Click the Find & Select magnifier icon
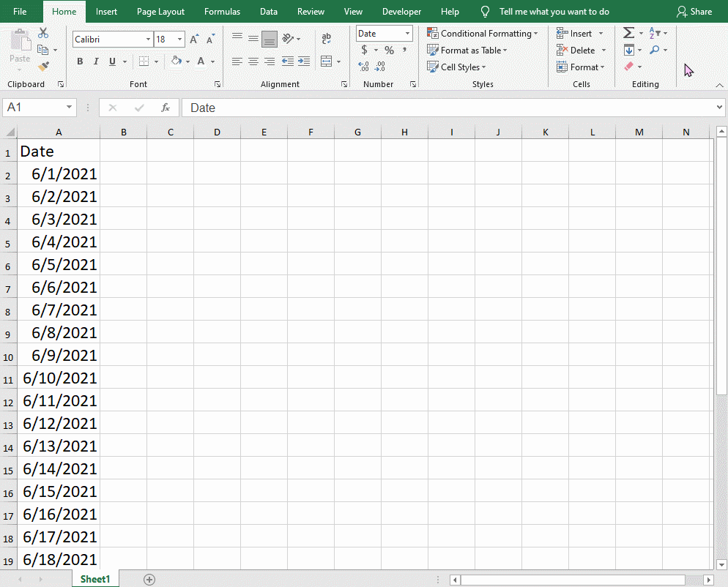The image size is (728, 587). pyautogui.click(x=655, y=50)
